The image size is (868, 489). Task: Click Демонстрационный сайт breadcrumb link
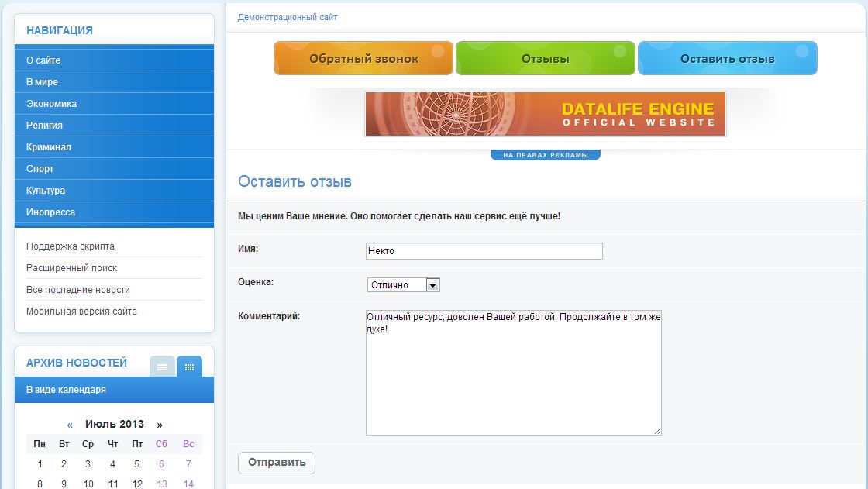coord(288,17)
